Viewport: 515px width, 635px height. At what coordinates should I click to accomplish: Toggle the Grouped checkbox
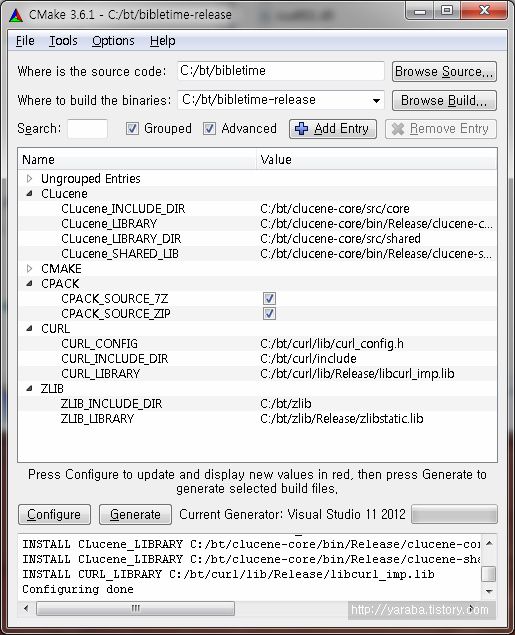click(x=132, y=128)
